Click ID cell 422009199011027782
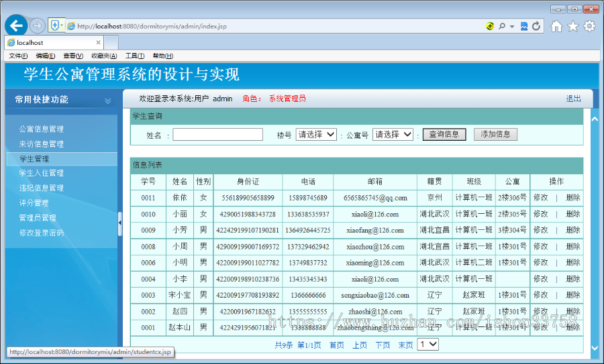Screen dimensions: 604x364 tap(248, 263)
